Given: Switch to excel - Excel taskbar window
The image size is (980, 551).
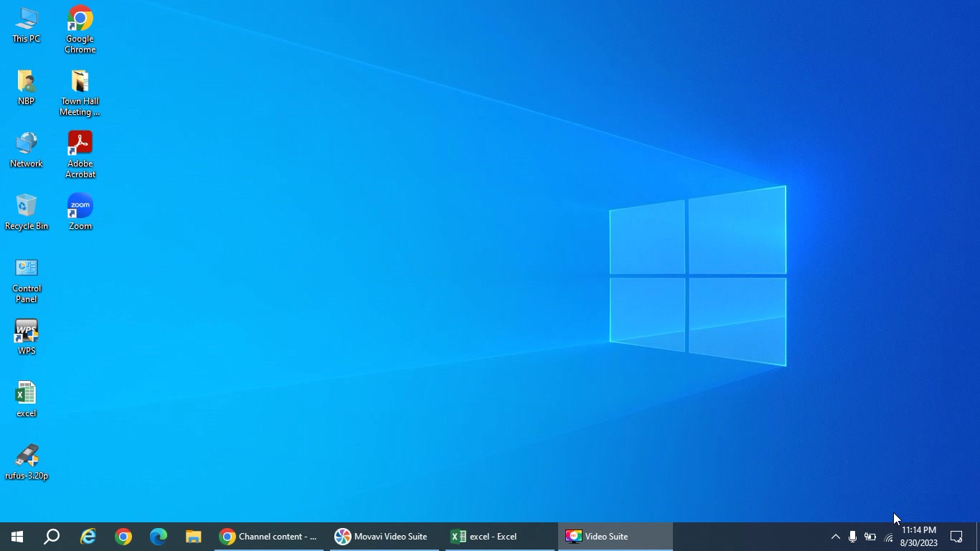Looking at the screenshot, I should (x=500, y=537).
